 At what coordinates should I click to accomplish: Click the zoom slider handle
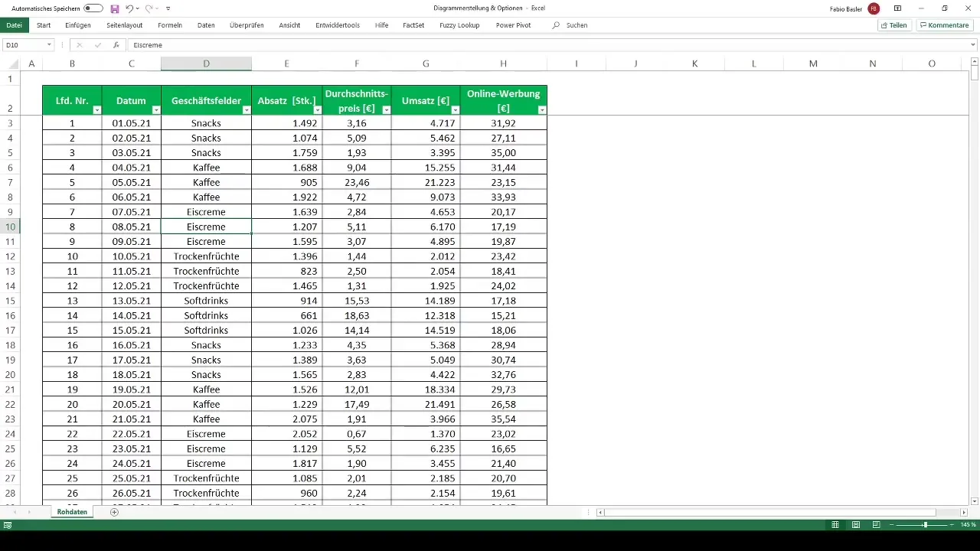pos(925,525)
